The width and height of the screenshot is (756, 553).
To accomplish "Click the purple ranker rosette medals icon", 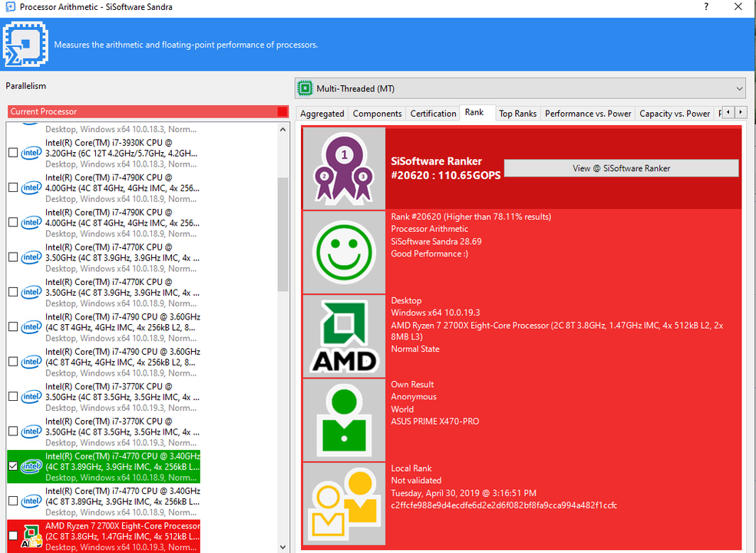I will (344, 168).
